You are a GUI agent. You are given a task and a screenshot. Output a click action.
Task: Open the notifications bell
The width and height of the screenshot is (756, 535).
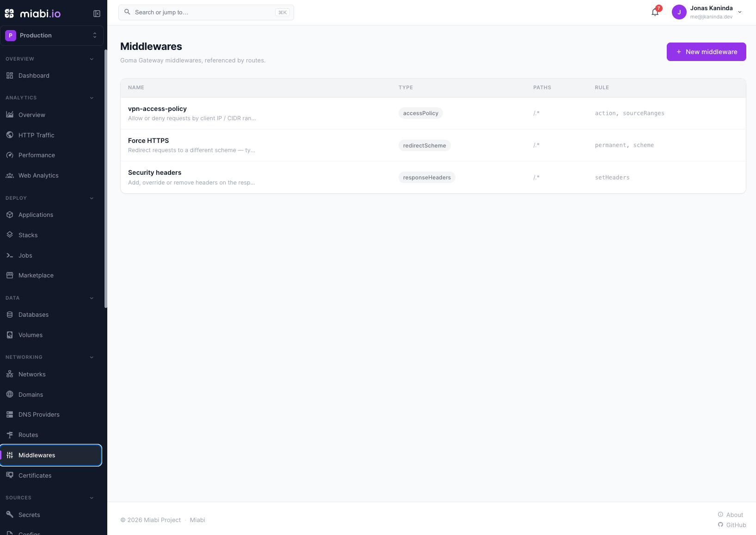click(655, 12)
